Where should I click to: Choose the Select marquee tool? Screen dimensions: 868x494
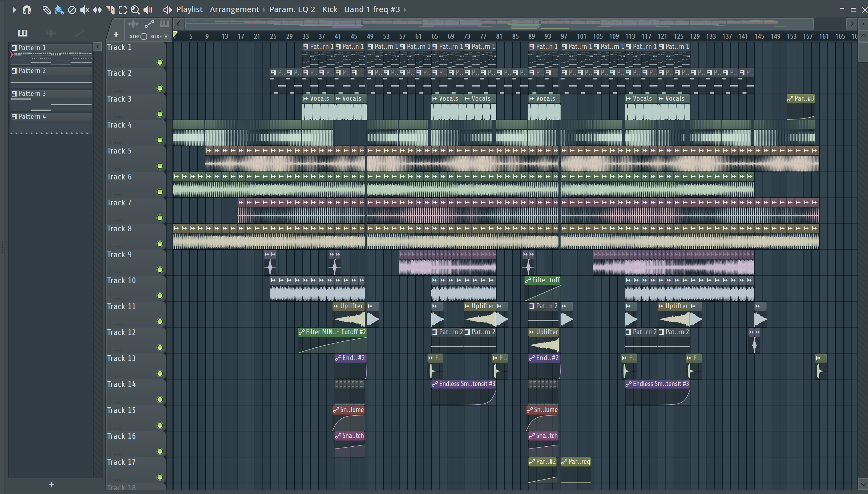pos(123,10)
